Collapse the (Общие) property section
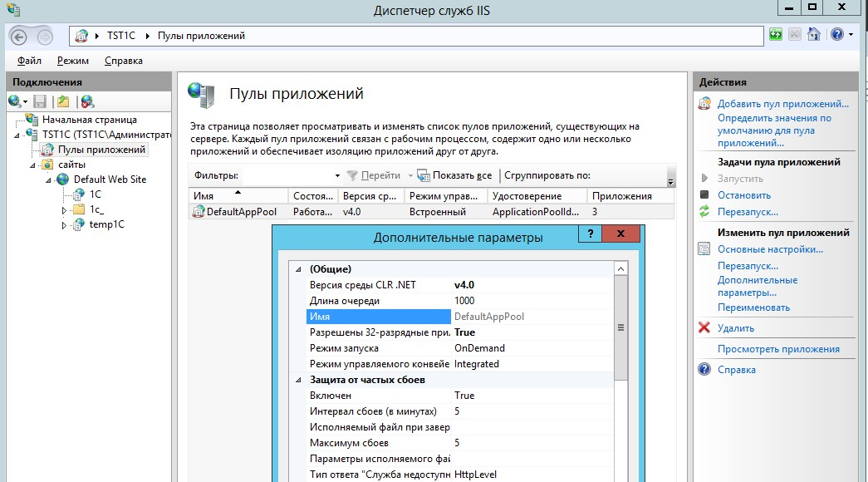The image size is (868, 482). (298, 269)
